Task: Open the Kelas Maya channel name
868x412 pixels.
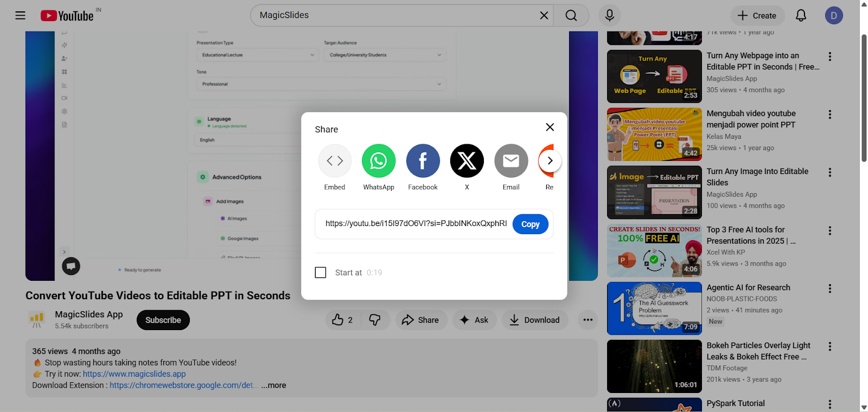Action: [x=724, y=137]
